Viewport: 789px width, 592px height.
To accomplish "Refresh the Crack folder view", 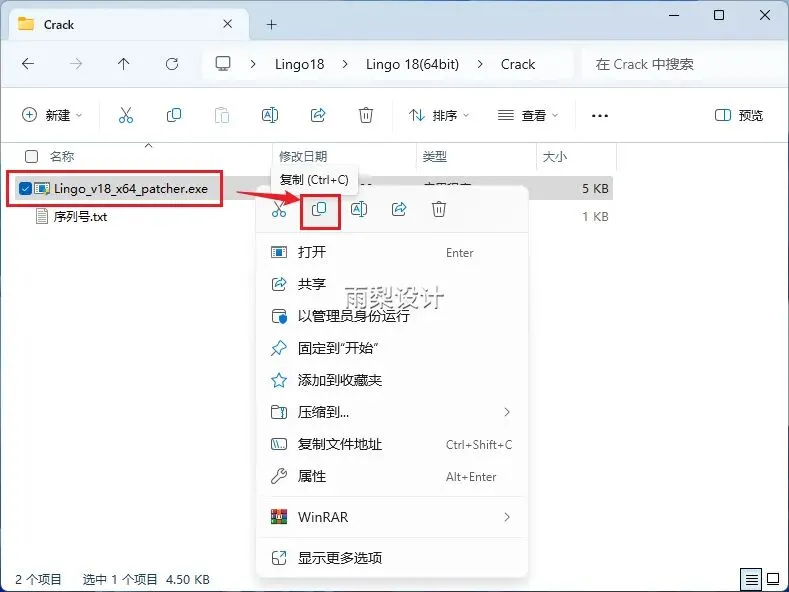I will point(172,64).
